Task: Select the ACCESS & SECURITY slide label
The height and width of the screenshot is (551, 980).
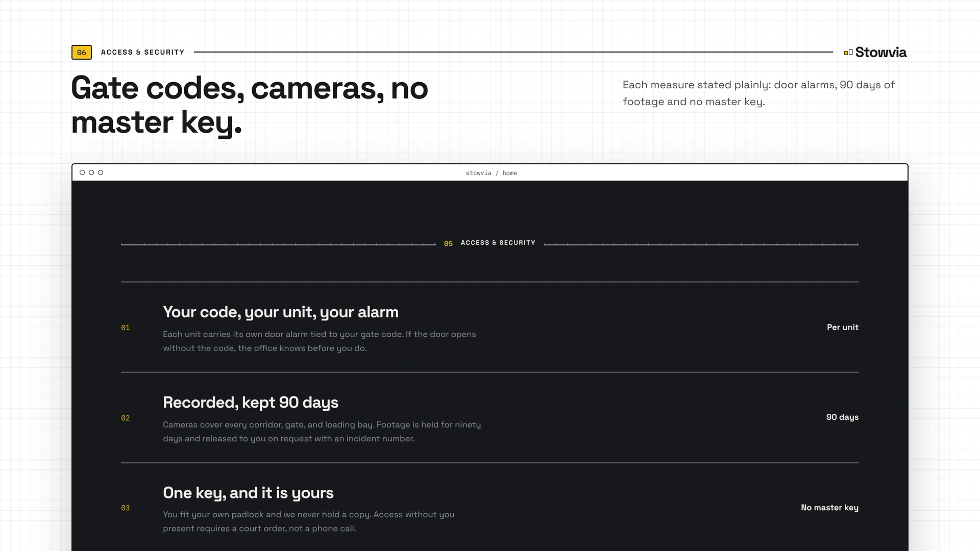Action: 142,52
